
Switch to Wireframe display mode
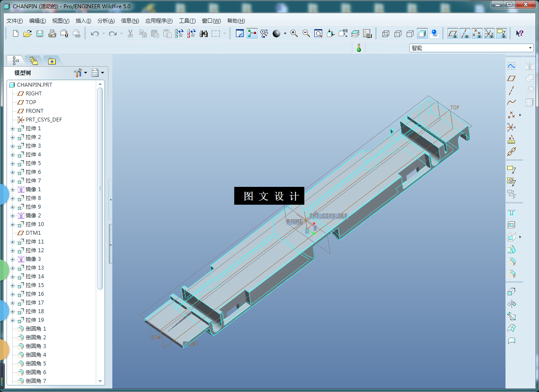[385, 34]
